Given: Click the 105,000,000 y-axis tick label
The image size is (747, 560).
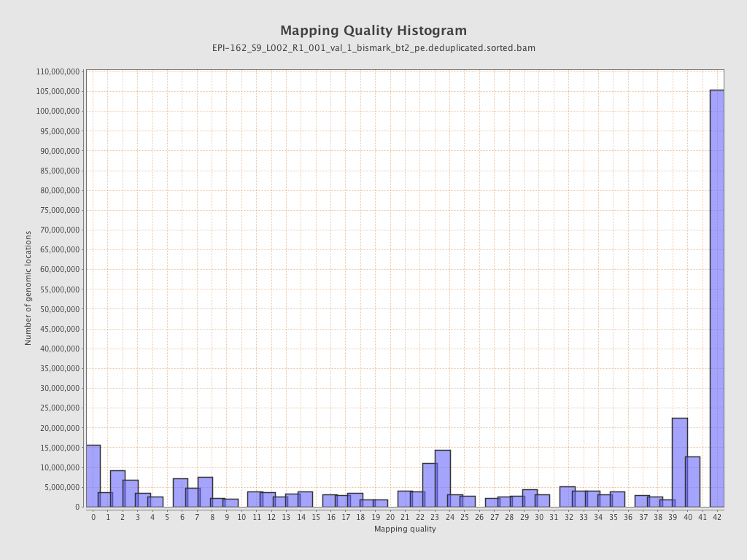Looking at the screenshot, I should 58,91.
